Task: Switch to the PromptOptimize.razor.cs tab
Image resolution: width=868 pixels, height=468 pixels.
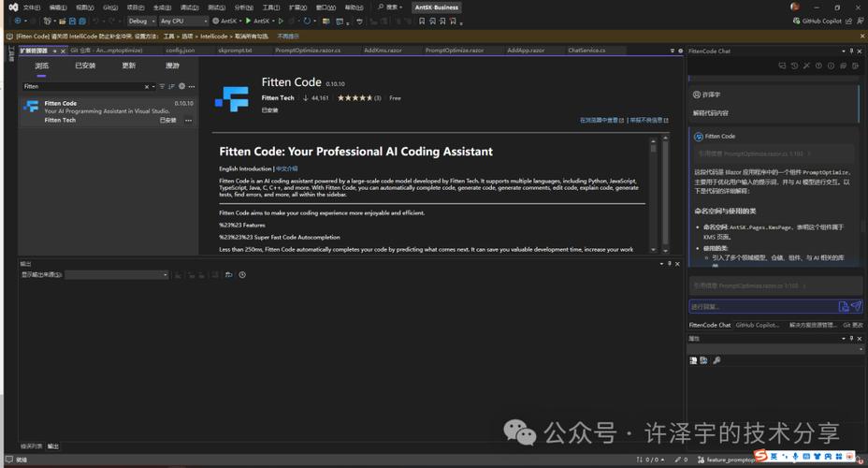Action: point(308,51)
